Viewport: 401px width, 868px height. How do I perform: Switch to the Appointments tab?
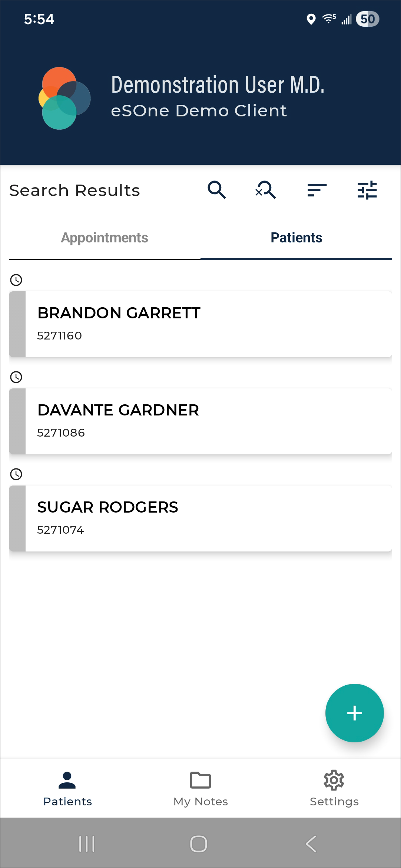pos(105,238)
